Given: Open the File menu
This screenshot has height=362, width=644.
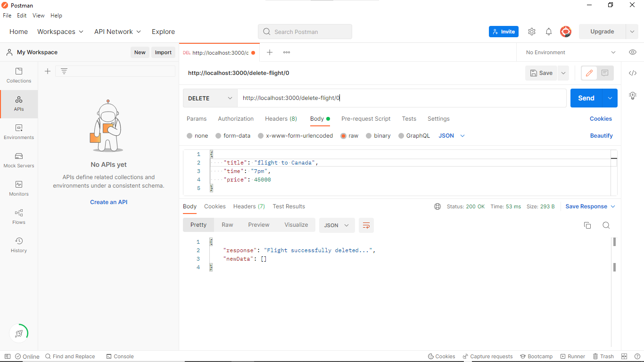Looking at the screenshot, I should 7,16.
